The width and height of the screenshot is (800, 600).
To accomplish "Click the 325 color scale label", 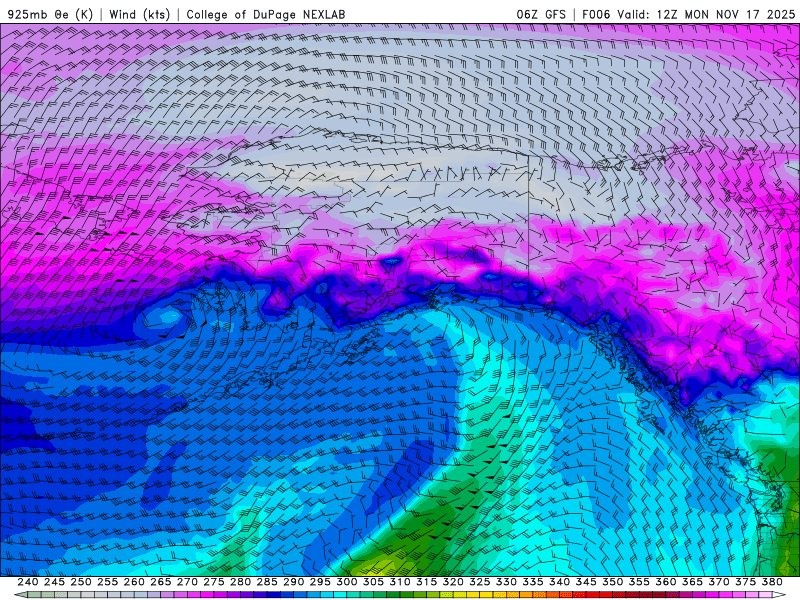I will pyautogui.click(x=480, y=582).
